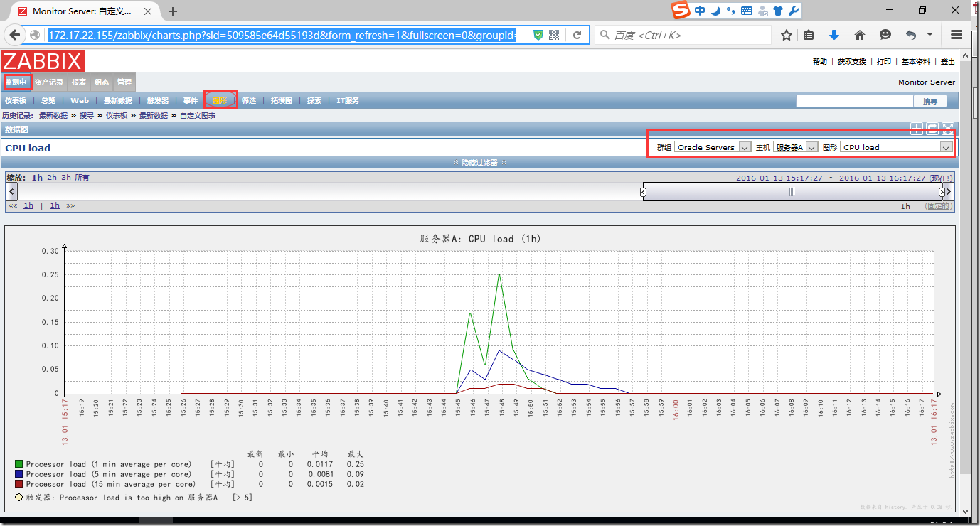Toggle the Sogou moon half-width icon
Image resolution: width=980 pixels, height=526 pixels.
pos(716,11)
